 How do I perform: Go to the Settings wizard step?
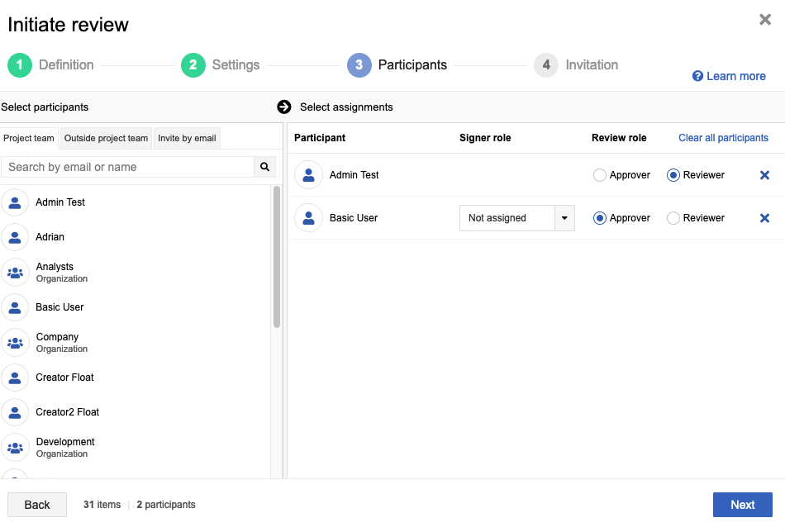pyautogui.click(x=220, y=65)
